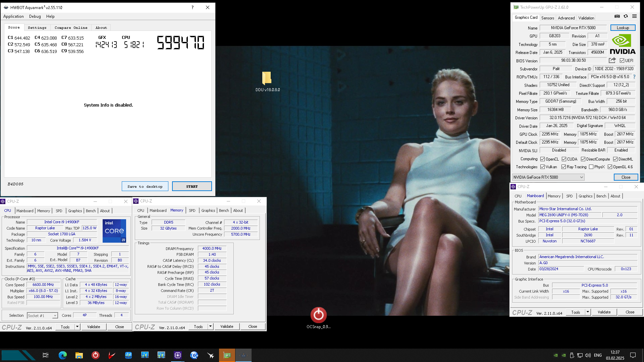644x362 pixels.
Task: Click the purple CPU-Z taskbar icon
Action: pos(178,355)
